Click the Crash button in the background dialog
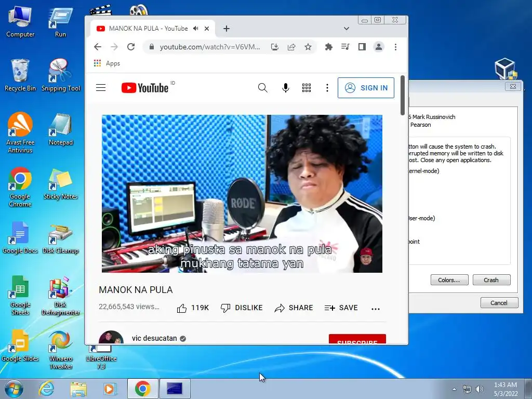Viewport: 532px width, 399px height. click(491, 280)
